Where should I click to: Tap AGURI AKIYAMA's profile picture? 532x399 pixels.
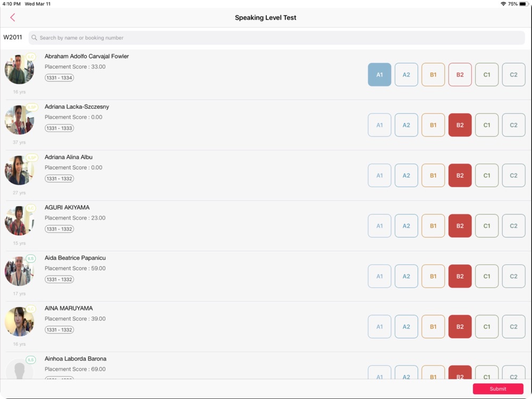coord(19,221)
